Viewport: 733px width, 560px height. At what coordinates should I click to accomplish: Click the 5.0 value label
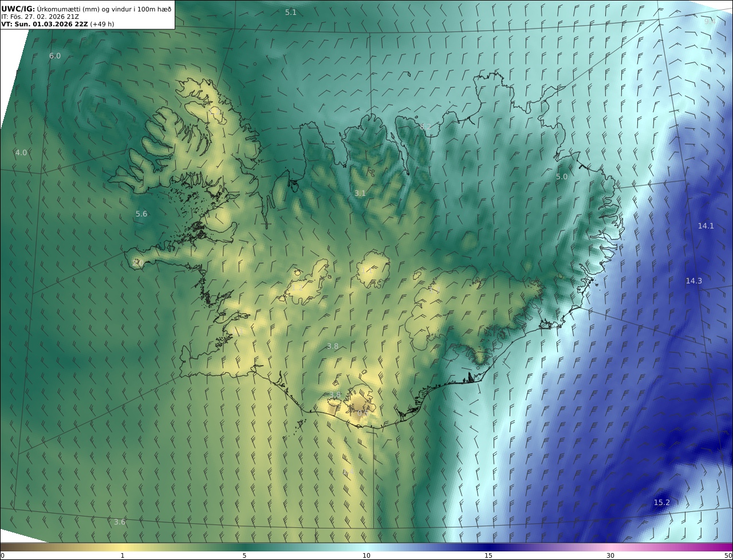point(562,176)
